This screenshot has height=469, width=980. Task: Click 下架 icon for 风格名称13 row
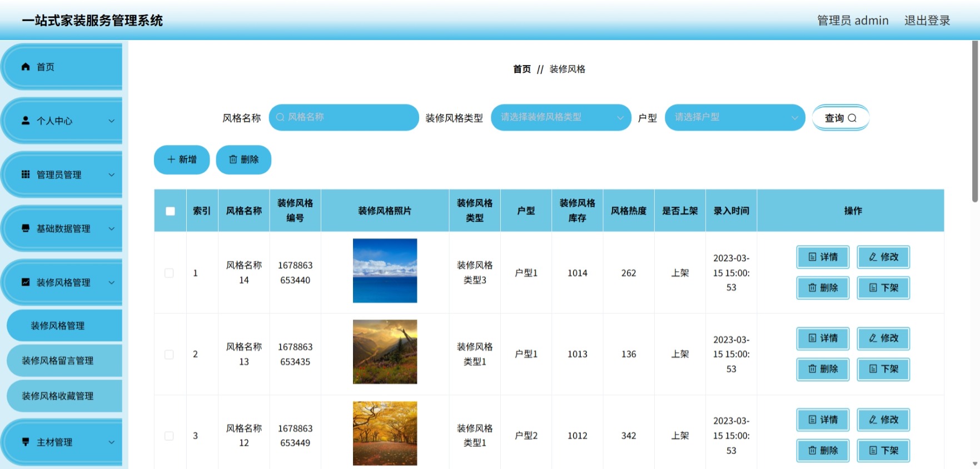tap(873, 369)
